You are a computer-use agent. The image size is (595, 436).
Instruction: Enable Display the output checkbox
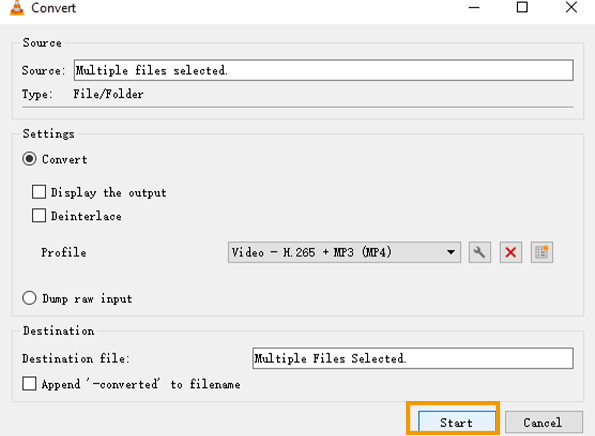[39, 192]
